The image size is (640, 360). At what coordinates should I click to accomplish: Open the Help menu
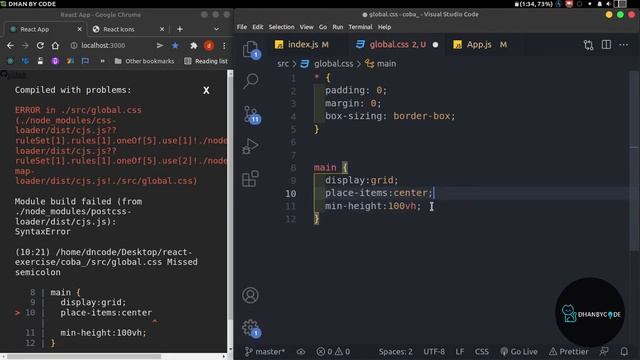pyautogui.click(x=384, y=27)
